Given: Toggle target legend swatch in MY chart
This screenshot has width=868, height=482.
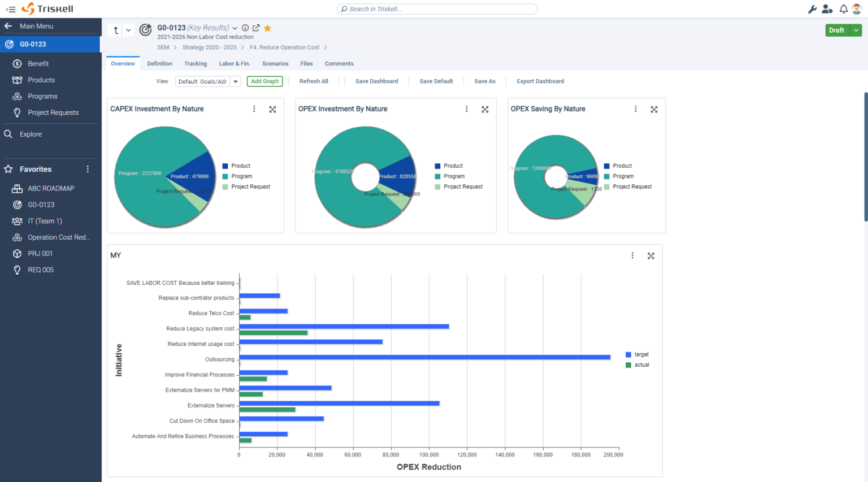Looking at the screenshot, I should click(x=628, y=355).
